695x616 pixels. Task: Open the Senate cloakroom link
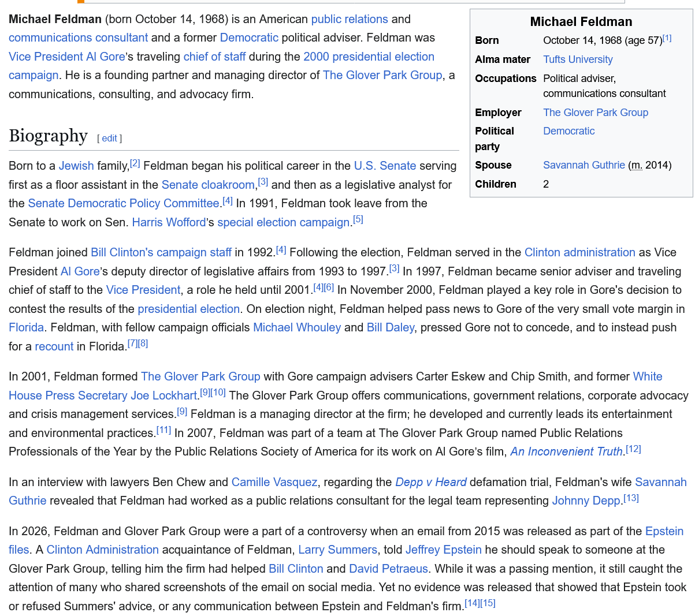tap(208, 185)
